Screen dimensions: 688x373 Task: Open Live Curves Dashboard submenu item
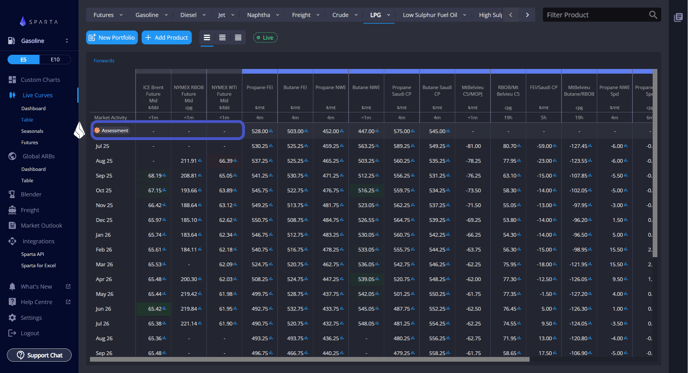click(x=33, y=108)
